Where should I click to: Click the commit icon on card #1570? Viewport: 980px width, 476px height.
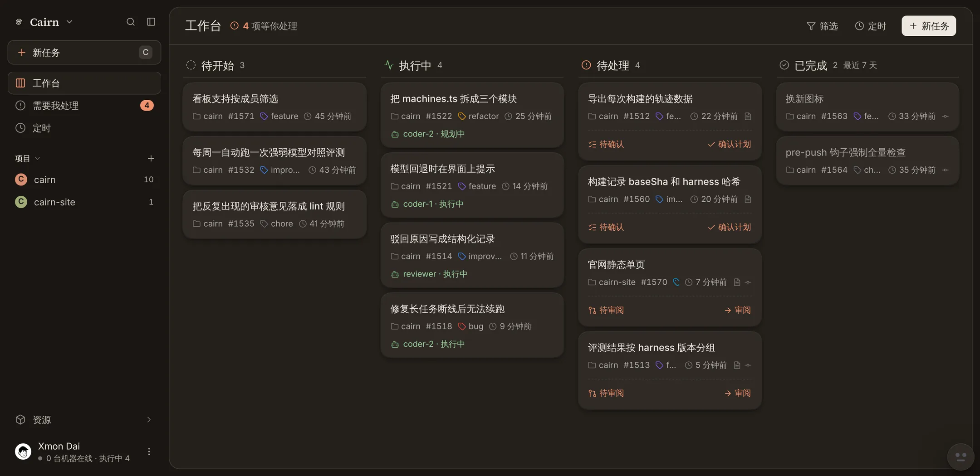[x=748, y=282]
